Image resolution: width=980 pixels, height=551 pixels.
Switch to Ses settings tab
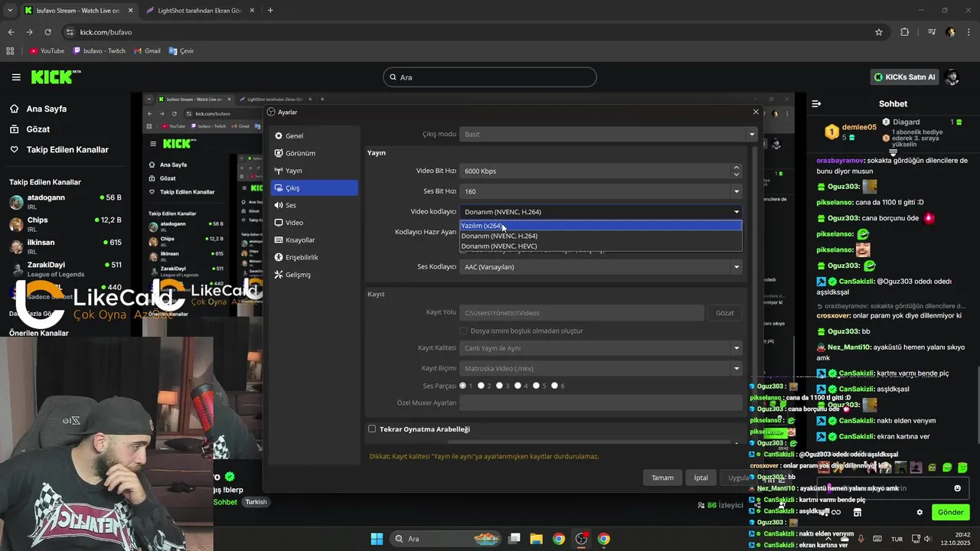(314, 205)
